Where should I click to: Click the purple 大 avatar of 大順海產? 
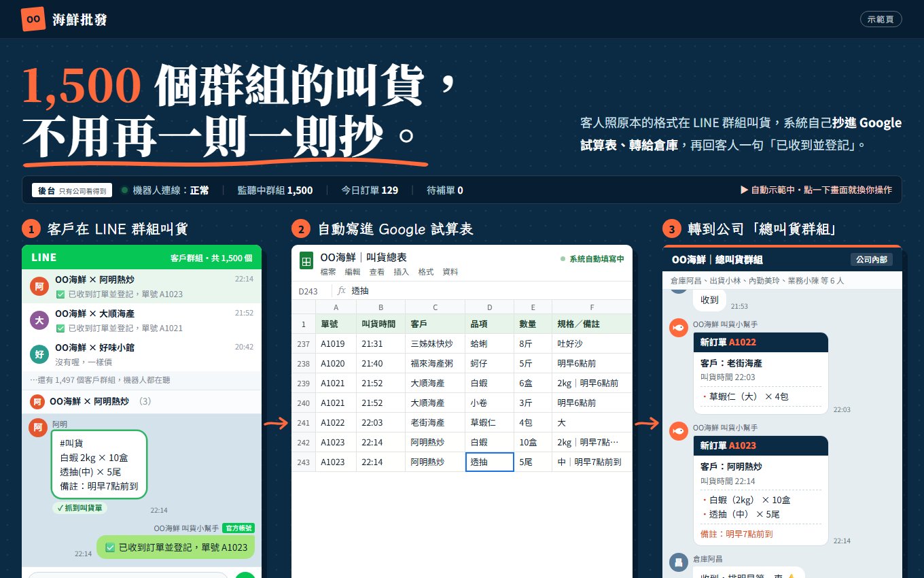pyautogui.click(x=39, y=320)
